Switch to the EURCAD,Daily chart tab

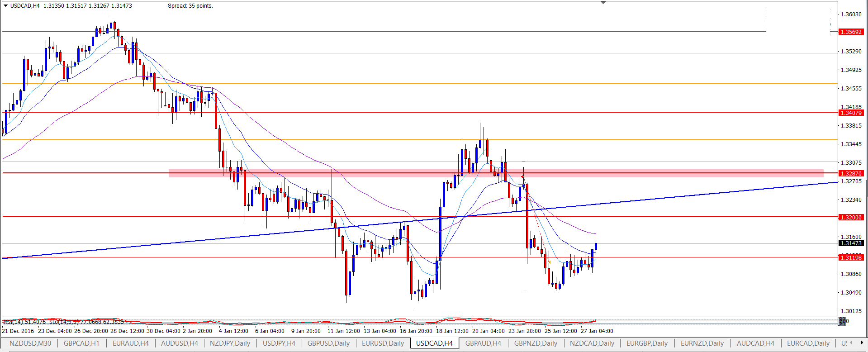pyautogui.click(x=808, y=343)
